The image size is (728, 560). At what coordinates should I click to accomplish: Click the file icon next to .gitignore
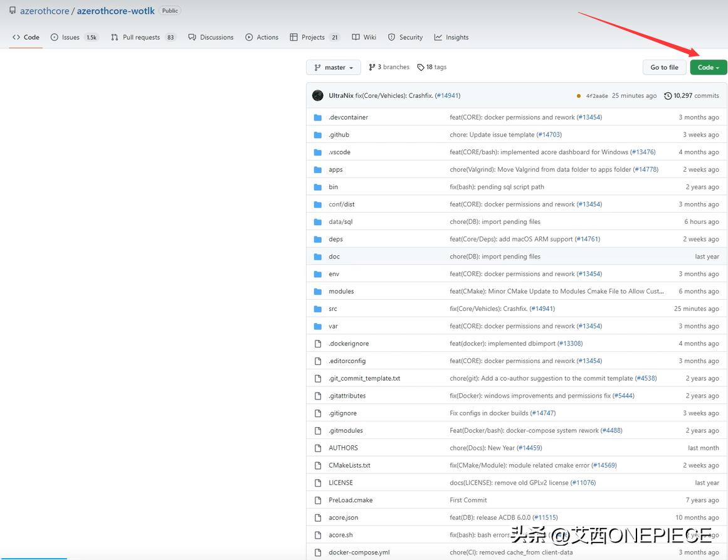click(319, 413)
